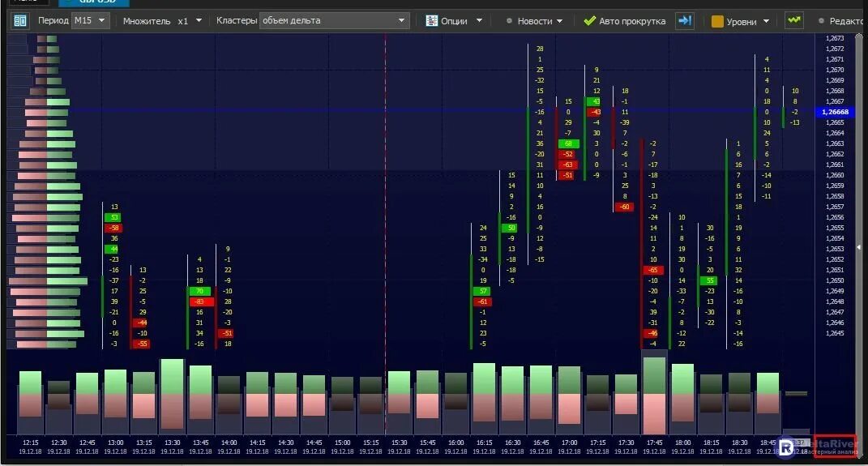Screen dimensions: 868x466
Task: Click price scale value 1,2660
Action: 835,175
